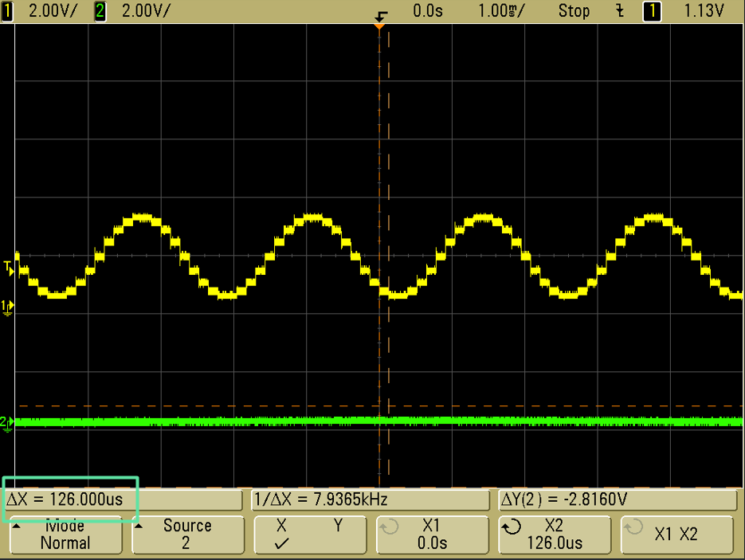Select the X1 X2 linked cursors softkey
This screenshot has width=745, height=560.
676,535
